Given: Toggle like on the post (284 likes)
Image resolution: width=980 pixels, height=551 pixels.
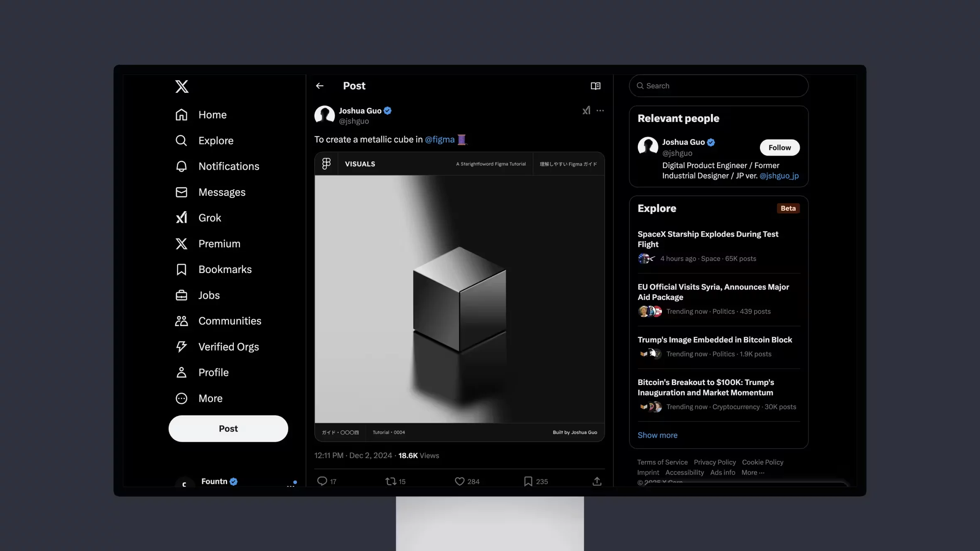Looking at the screenshot, I should pos(460,481).
